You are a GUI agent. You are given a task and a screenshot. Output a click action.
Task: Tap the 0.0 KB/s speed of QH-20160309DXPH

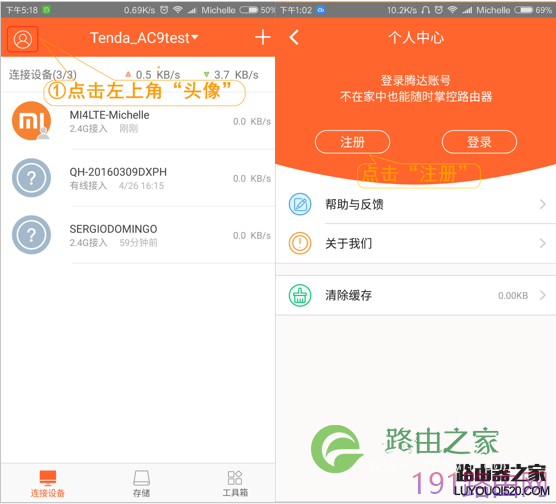(x=252, y=178)
